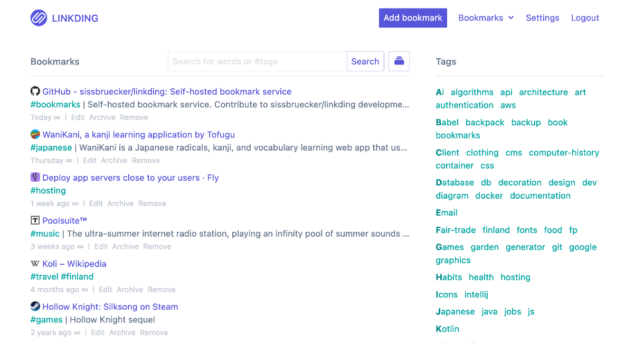Filter by the 'authentication' tag in sidebar
The height and width of the screenshot is (353, 644).
tap(465, 105)
